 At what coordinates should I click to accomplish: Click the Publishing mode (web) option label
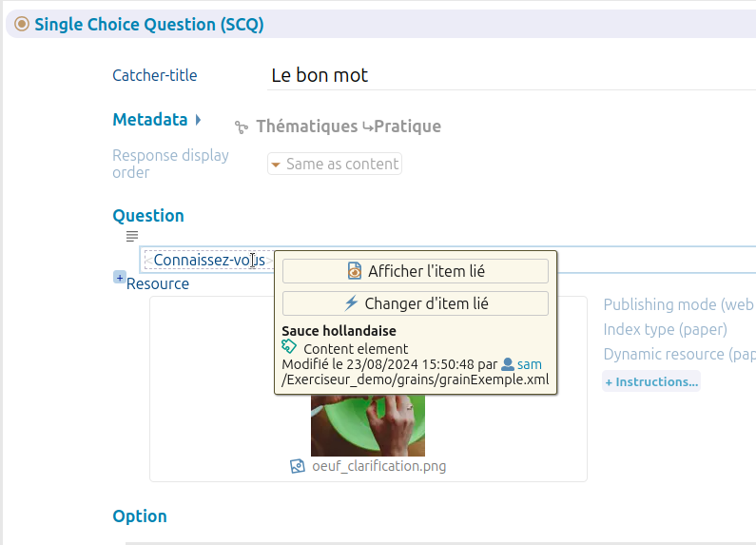679,304
